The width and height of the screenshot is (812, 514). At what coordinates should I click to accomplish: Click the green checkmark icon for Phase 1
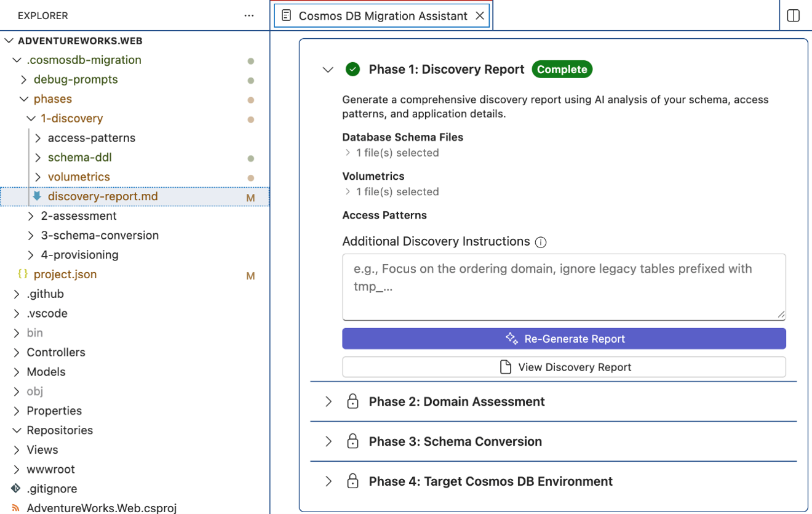352,69
